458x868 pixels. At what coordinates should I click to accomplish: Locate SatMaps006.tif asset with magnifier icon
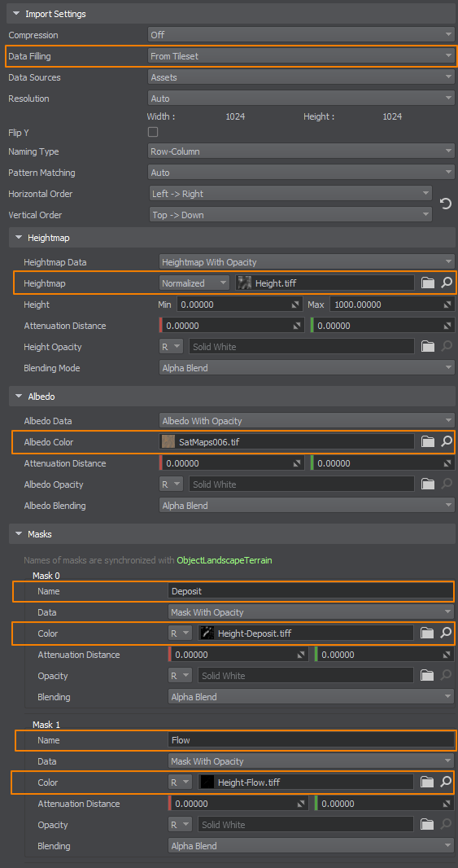pos(446,441)
